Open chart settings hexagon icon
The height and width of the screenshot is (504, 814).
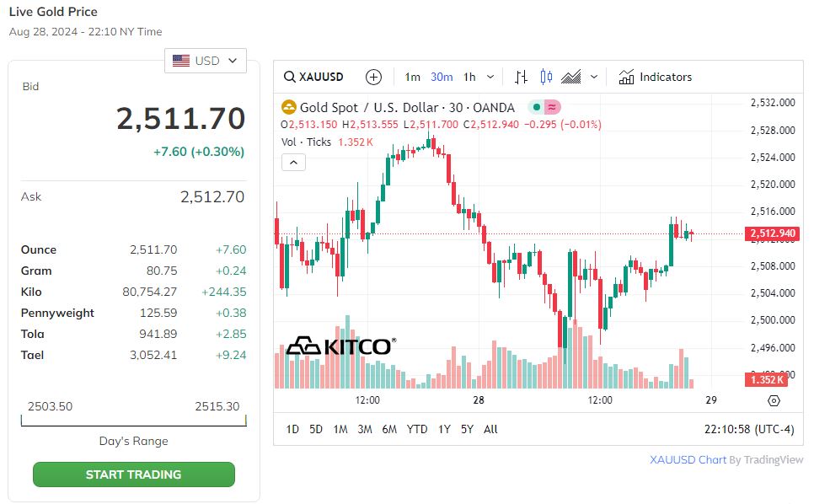[x=774, y=401]
